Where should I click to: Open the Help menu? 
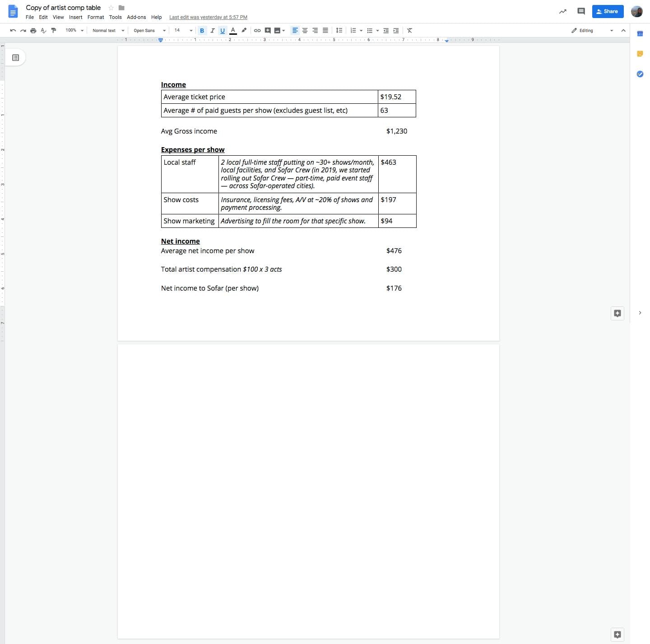157,17
